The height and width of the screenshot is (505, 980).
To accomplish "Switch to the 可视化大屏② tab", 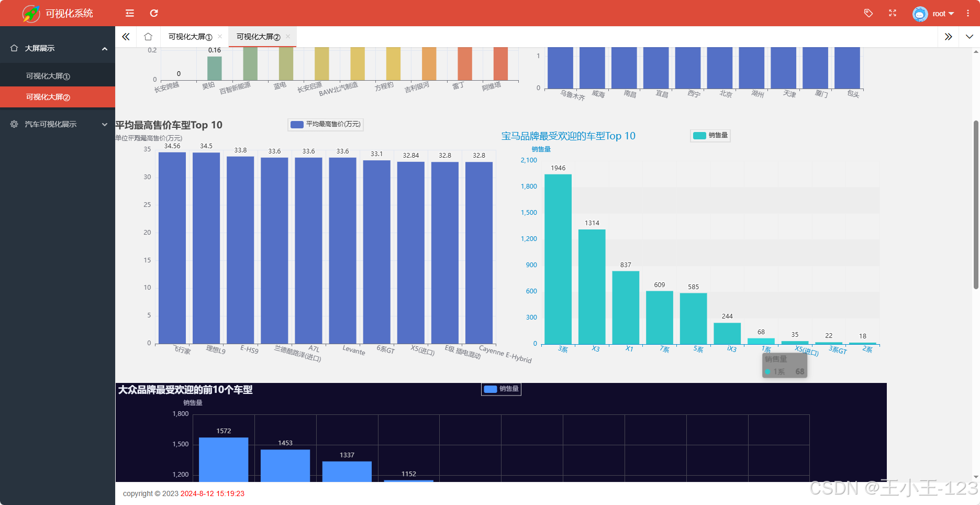I will [258, 37].
